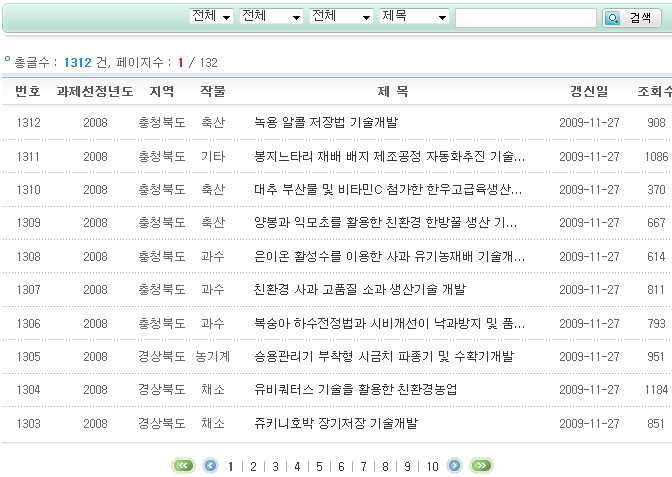Open post '승용관리기 부착형 시금치 파종기 및 수확기개발'

(384, 357)
